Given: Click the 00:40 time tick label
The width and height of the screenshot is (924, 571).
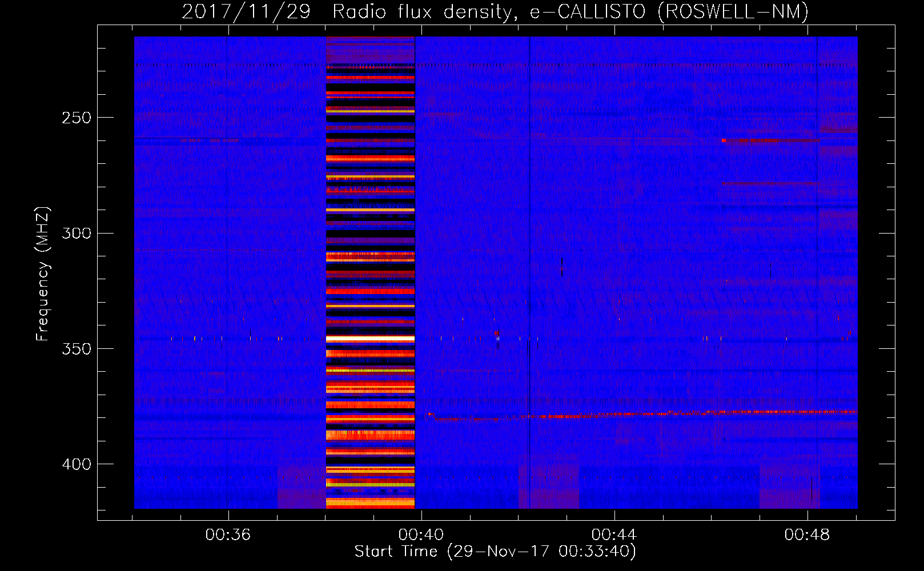Looking at the screenshot, I should point(421,535).
